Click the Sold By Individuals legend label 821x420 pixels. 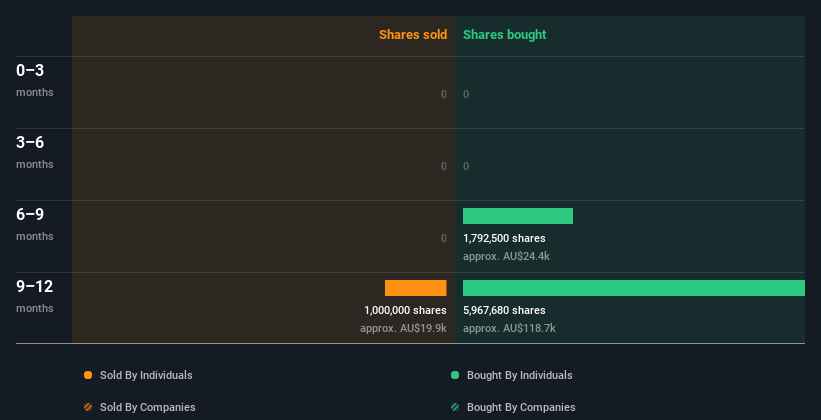point(146,375)
